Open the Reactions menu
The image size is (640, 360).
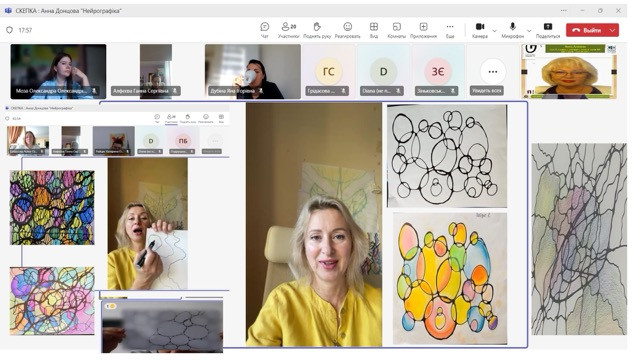pos(348,30)
